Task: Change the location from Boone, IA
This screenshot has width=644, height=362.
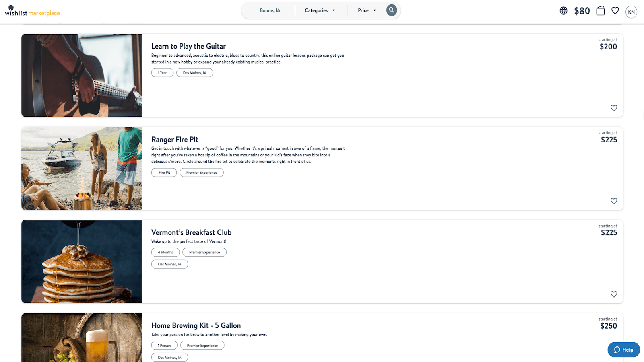Action: click(269, 10)
